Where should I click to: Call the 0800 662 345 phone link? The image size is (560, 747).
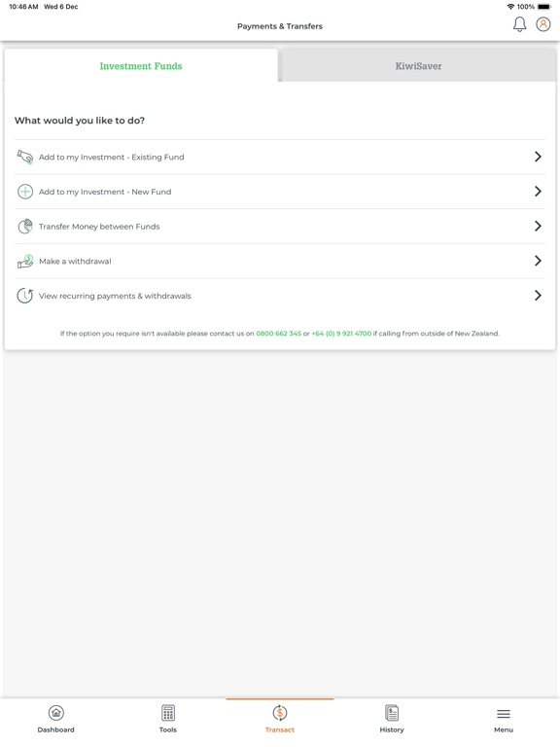279,334
